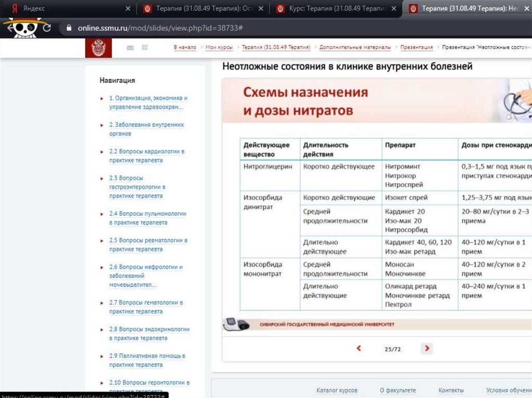Go to previous slide with left arrow
Viewport: 532px width, 398px height.
[358, 349]
